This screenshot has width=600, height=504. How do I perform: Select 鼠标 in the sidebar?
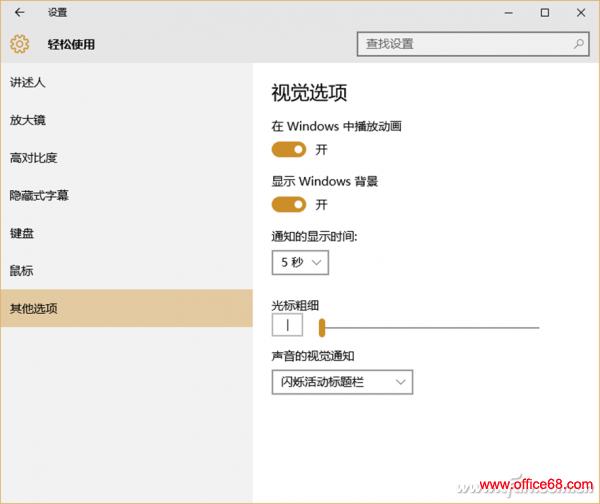point(126,271)
